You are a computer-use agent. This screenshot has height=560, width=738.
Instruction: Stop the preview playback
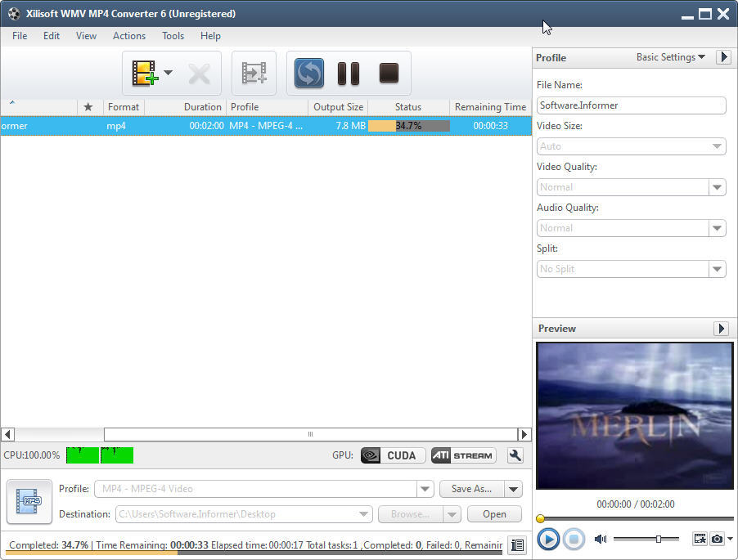click(574, 539)
